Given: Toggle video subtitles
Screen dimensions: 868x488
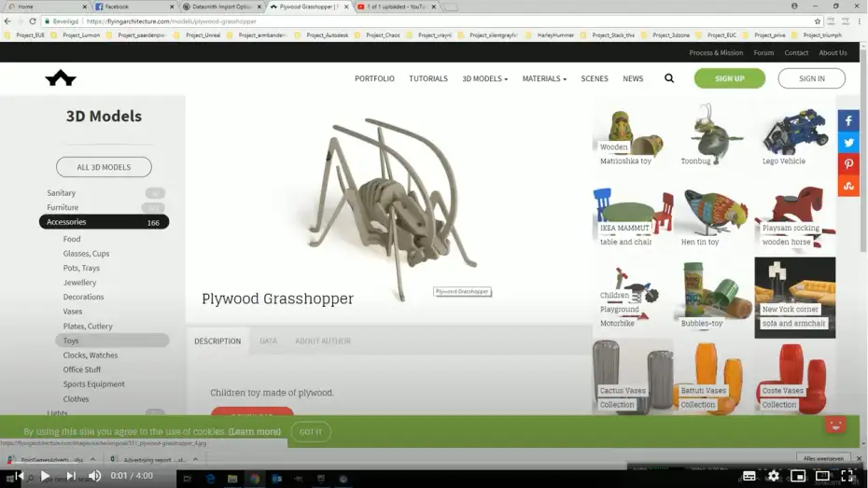Looking at the screenshot, I should click(x=749, y=476).
